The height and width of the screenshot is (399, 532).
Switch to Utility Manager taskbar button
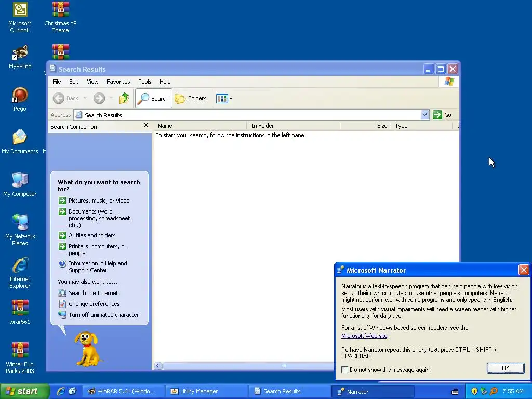(x=207, y=391)
